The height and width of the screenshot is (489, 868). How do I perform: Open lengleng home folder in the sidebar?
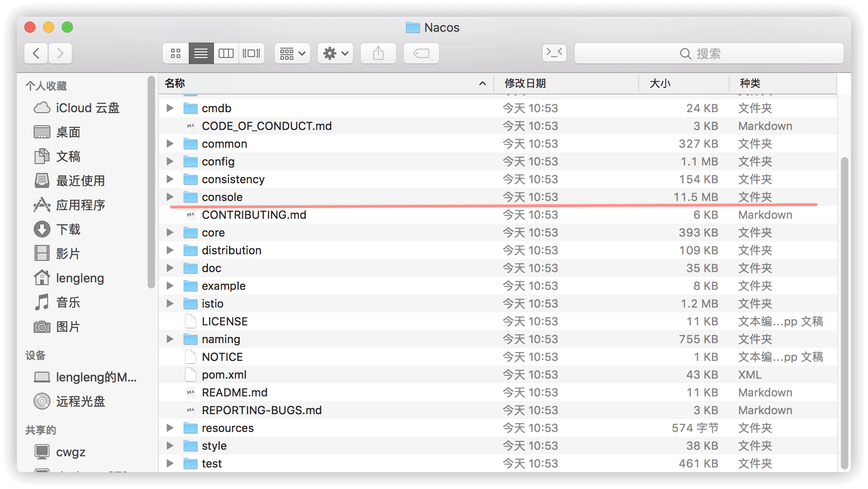coord(69,278)
